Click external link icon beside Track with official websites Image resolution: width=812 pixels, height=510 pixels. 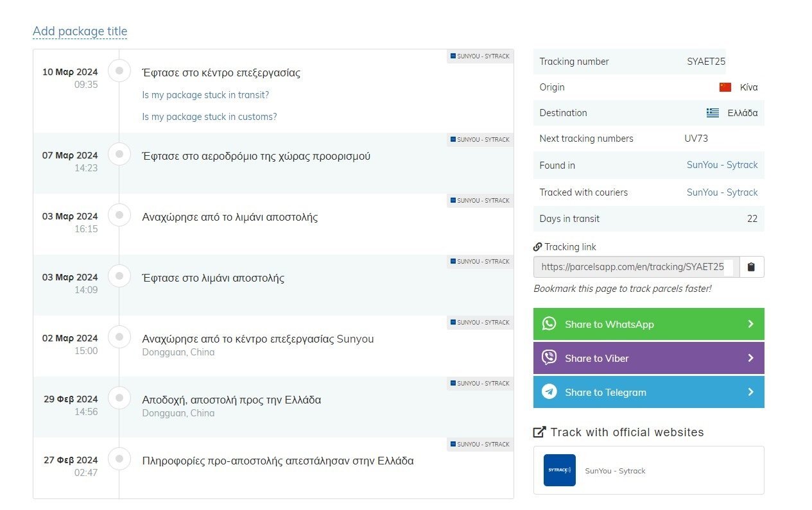(540, 432)
